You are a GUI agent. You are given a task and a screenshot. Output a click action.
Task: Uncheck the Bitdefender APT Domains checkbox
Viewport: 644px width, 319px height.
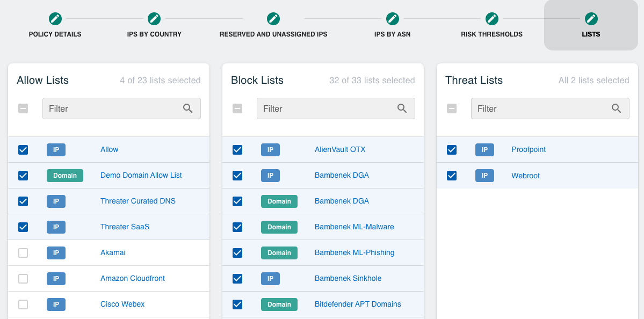tap(237, 305)
